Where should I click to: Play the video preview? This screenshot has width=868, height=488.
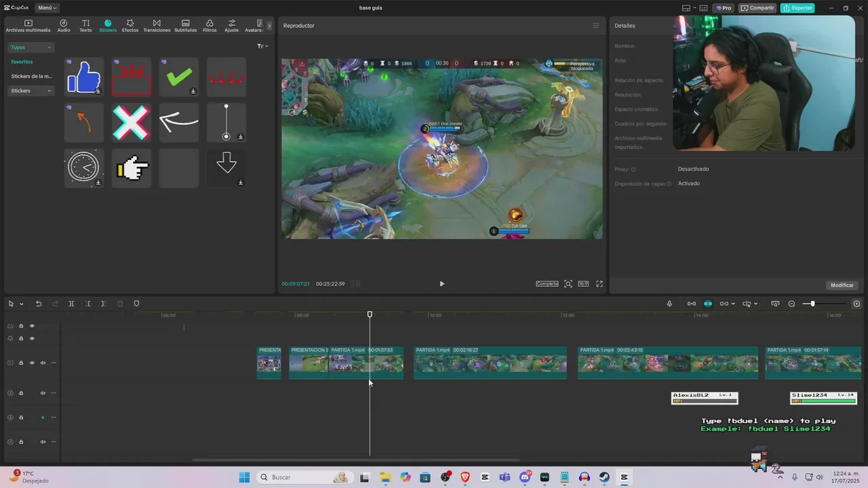tap(442, 284)
